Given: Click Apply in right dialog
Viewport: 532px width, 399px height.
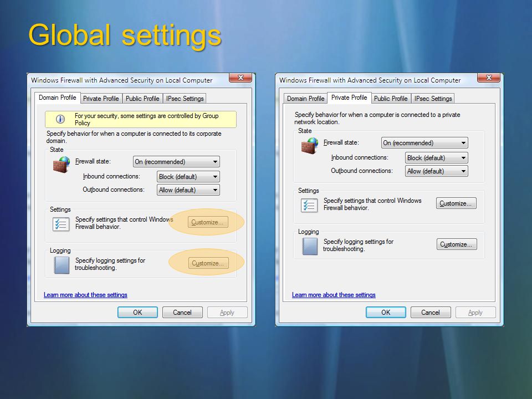Looking at the screenshot, I should 475,313.
